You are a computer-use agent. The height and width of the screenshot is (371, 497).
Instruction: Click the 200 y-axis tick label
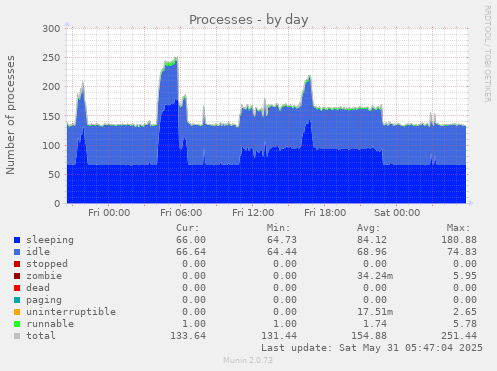point(51,87)
